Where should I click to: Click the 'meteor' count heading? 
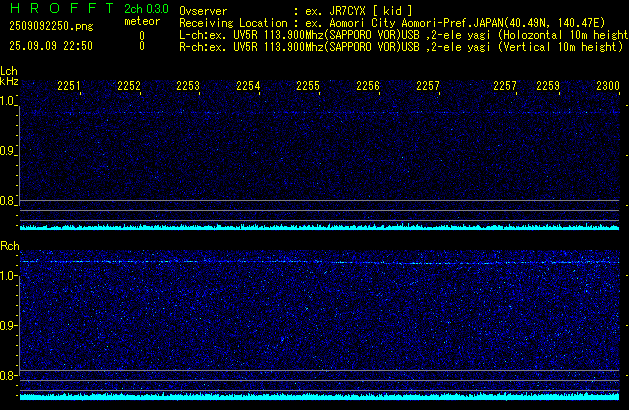(142, 21)
